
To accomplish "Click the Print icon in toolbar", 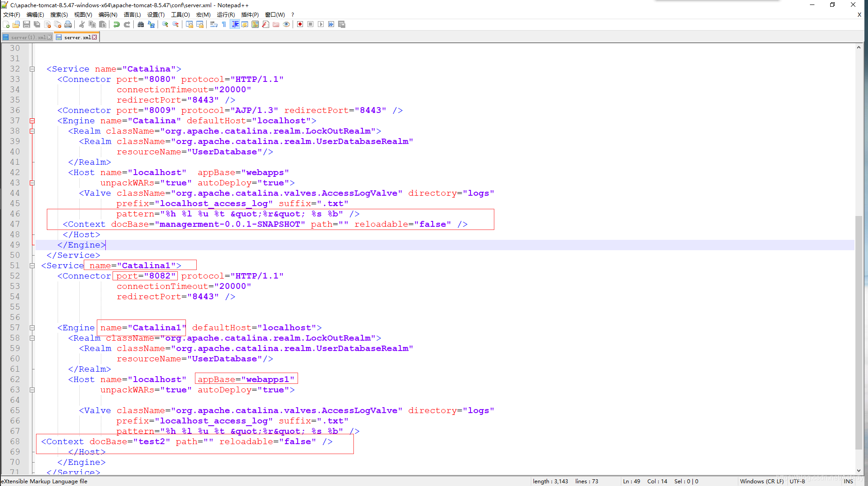I will pyautogui.click(x=68, y=24).
